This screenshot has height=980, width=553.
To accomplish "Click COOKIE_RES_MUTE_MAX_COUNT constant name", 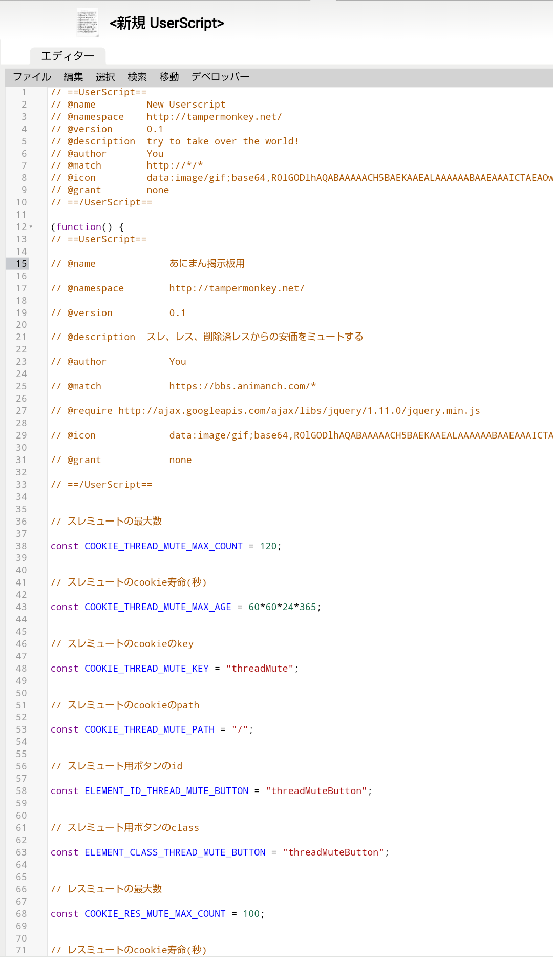I will (155, 914).
